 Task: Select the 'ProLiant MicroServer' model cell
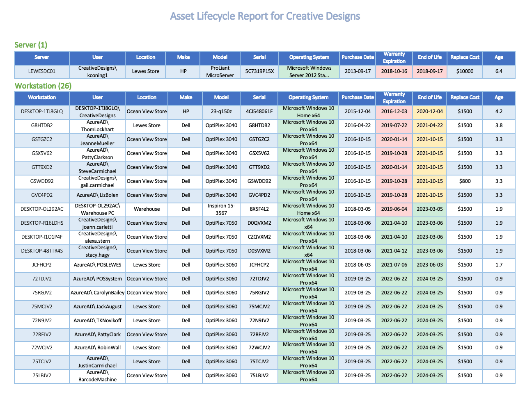click(220, 71)
